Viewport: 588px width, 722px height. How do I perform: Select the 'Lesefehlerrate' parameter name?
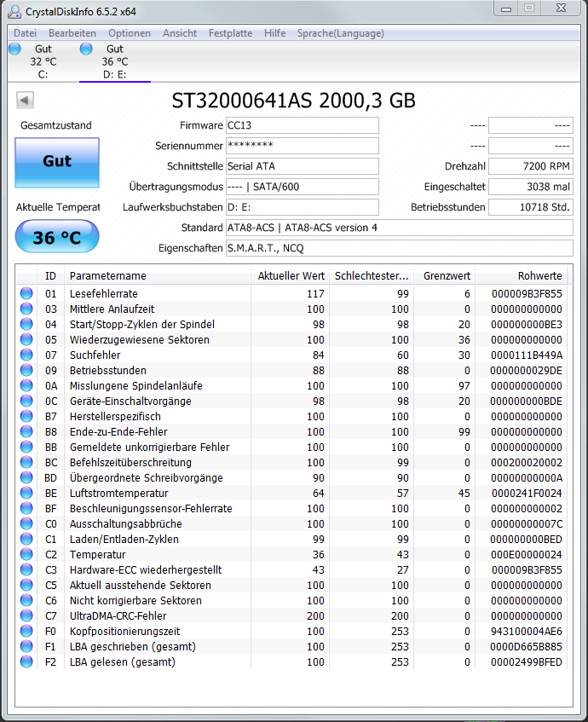tap(104, 294)
